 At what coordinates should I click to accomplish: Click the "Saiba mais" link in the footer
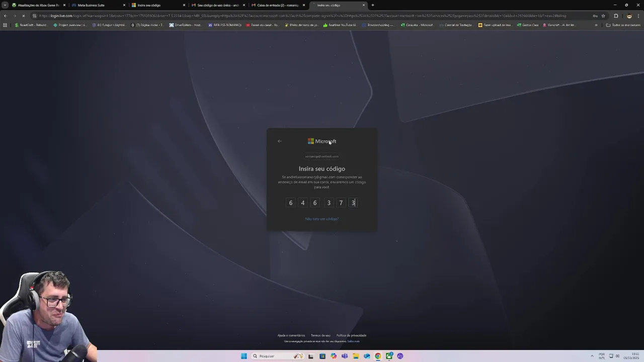353,341
